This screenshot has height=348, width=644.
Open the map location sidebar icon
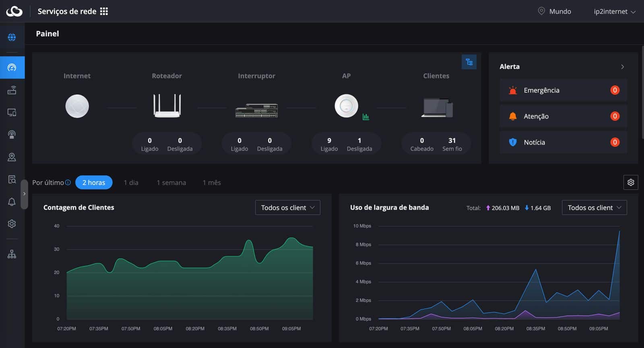pos(12,157)
